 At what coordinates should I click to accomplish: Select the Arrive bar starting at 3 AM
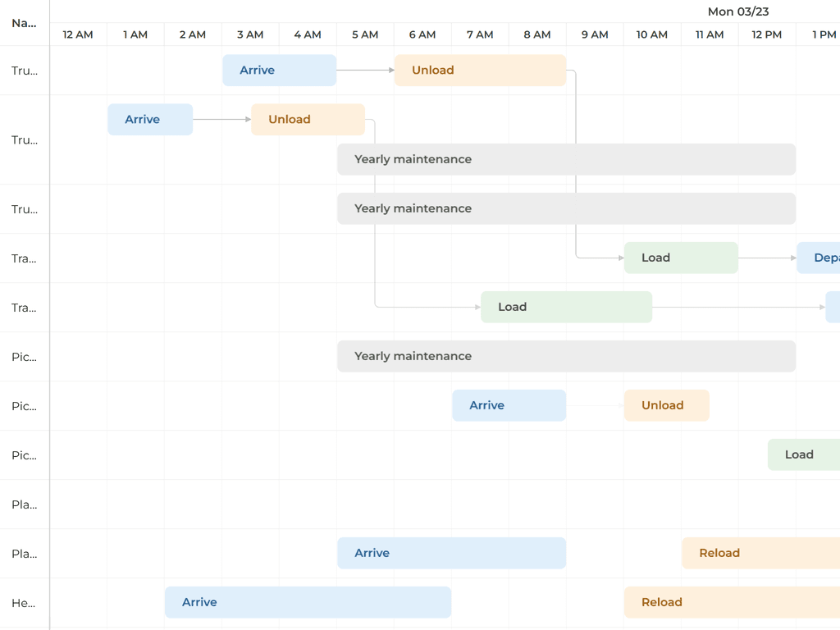coord(279,70)
